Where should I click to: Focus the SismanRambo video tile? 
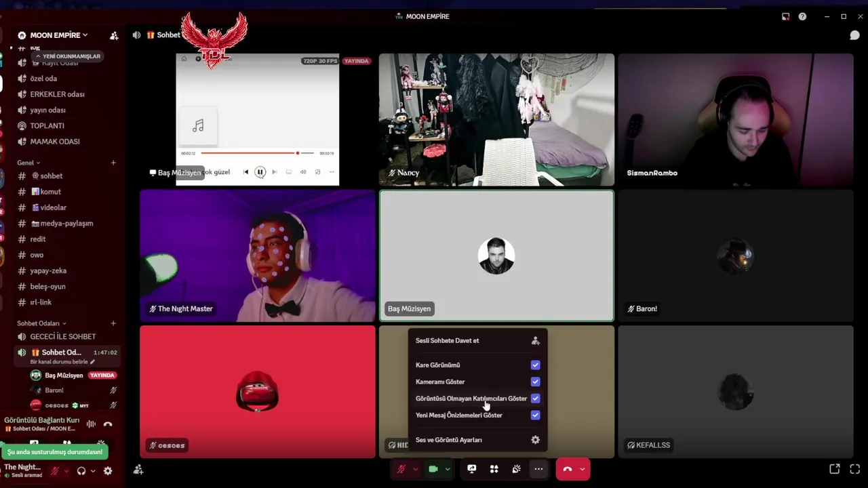click(x=736, y=119)
